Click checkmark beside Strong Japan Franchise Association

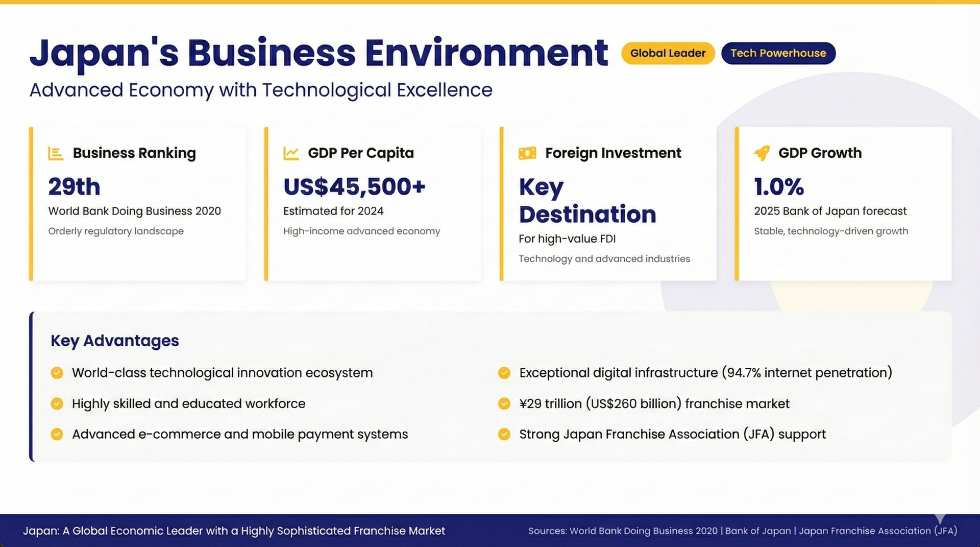(x=504, y=435)
